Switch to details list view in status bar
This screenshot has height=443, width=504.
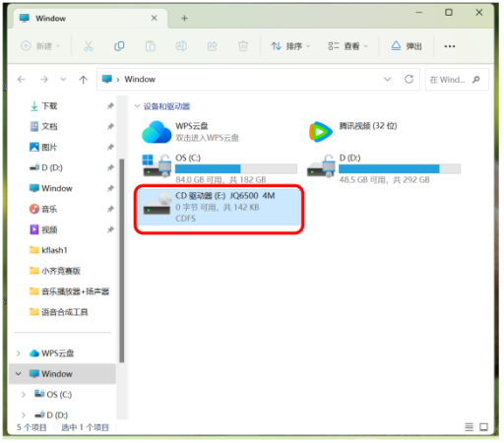pyautogui.click(x=470, y=427)
